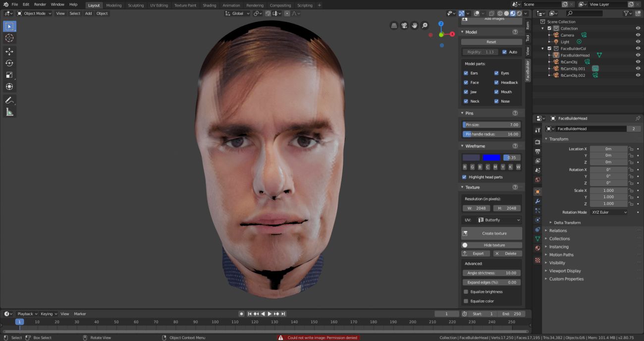
Task: Open the Render menu
Action: (40, 4)
